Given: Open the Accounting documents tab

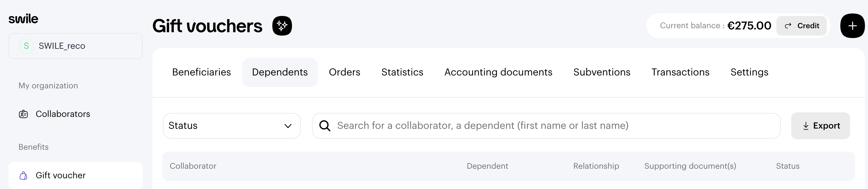Looking at the screenshot, I should click(498, 72).
